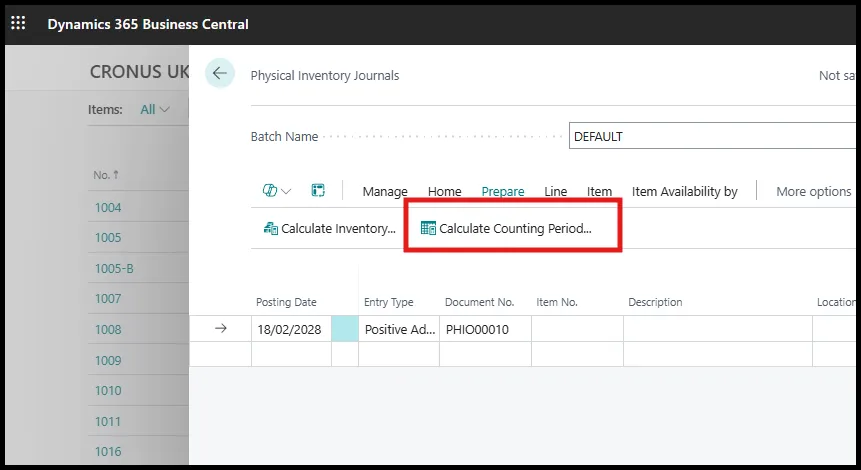Click the Batch Name field DEFAULT
The width and height of the screenshot is (861, 470).
[713, 136]
